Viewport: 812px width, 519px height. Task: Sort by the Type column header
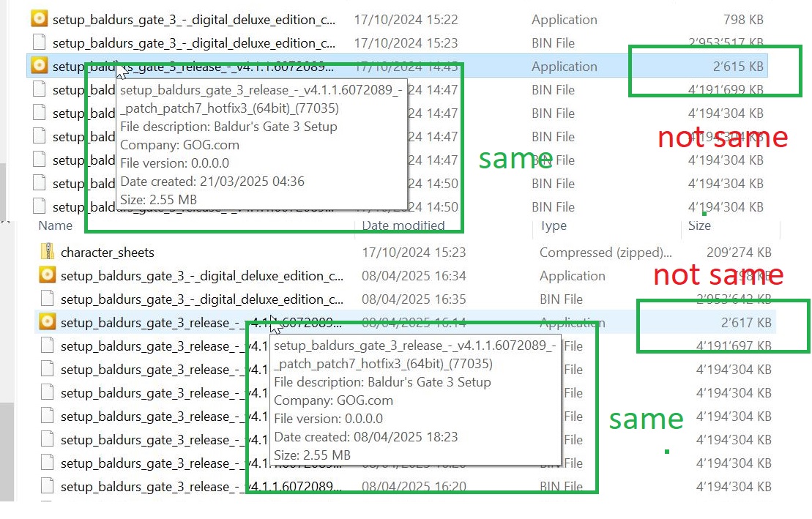tap(554, 226)
